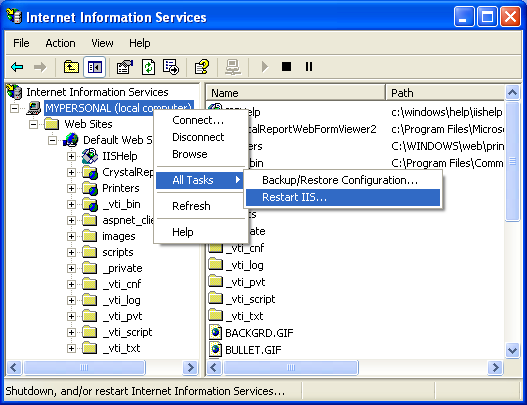Image resolution: width=527 pixels, height=405 pixels.
Task: Expand the Printers tree node
Action: (71, 188)
